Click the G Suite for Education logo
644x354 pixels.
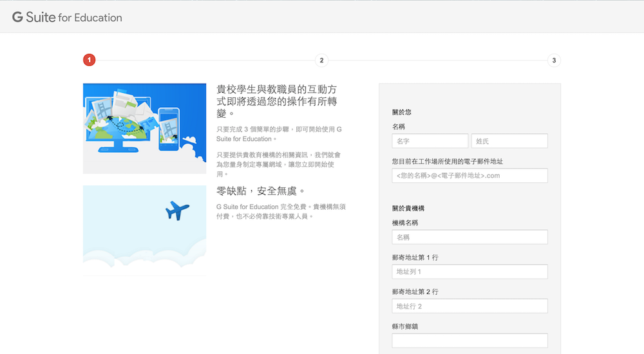click(67, 17)
